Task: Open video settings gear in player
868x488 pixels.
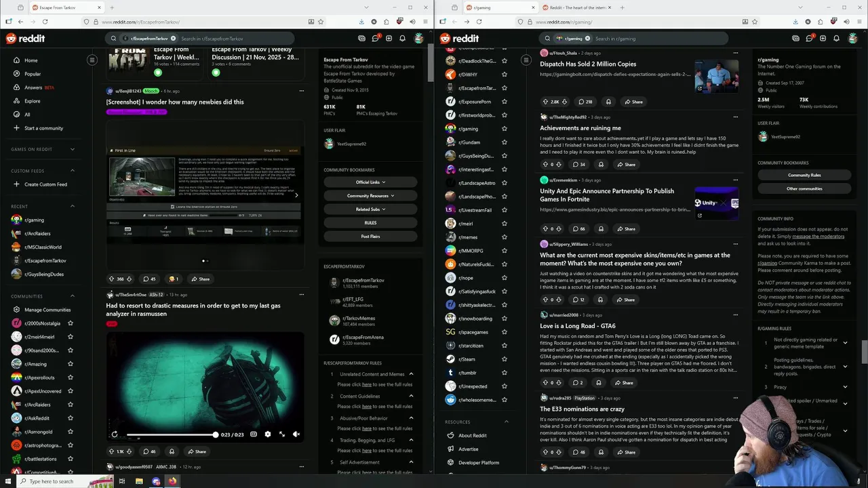Action: click(268, 434)
